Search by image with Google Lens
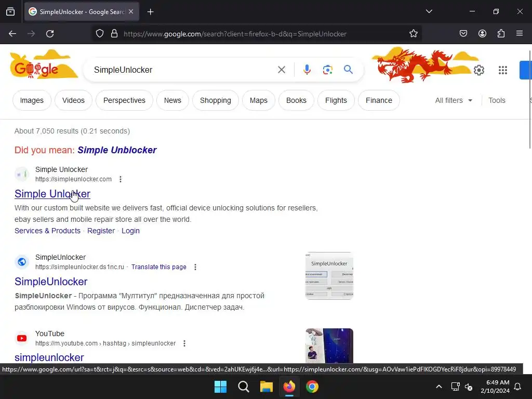The height and width of the screenshot is (399, 532). [327, 70]
